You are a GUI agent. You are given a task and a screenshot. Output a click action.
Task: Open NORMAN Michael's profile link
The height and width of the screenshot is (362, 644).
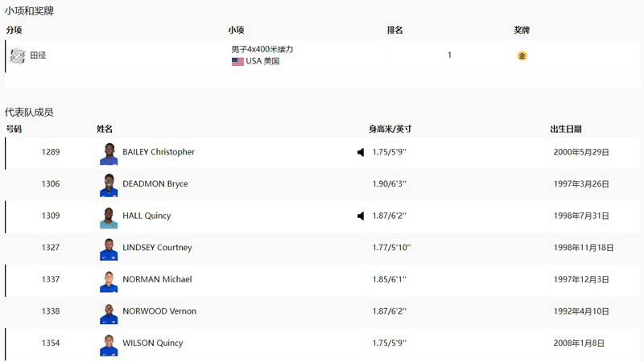tap(157, 279)
